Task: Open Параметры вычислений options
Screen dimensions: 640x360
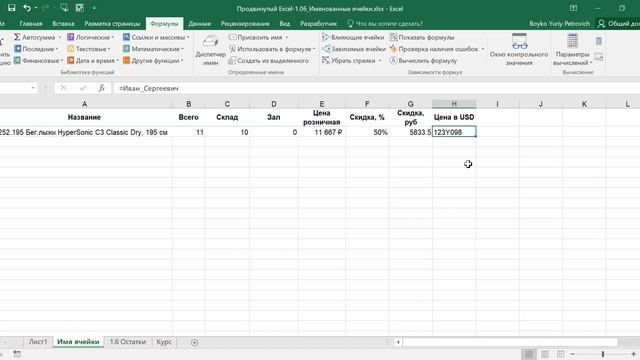Action: click(x=572, y=50)
